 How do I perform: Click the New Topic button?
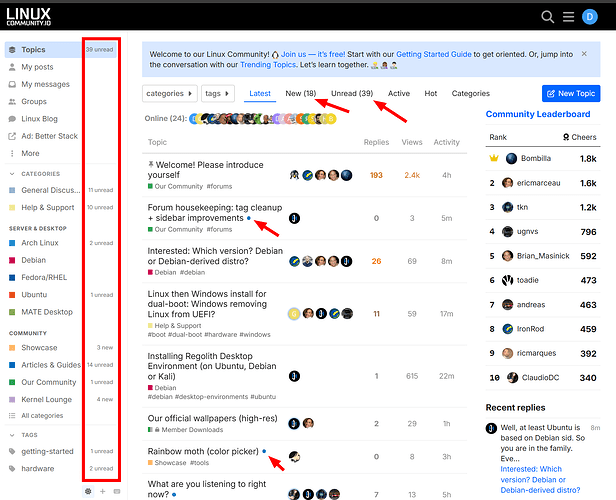[571, 93]
